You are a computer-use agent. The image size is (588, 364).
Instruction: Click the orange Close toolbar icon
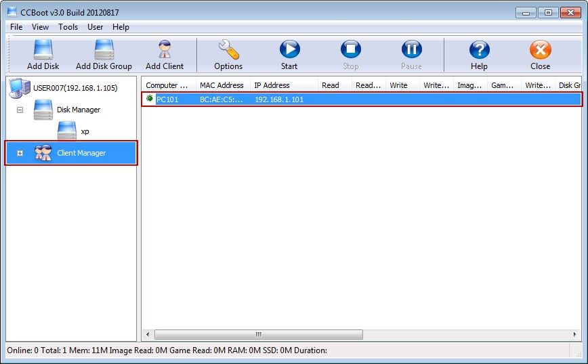point(541,50)
